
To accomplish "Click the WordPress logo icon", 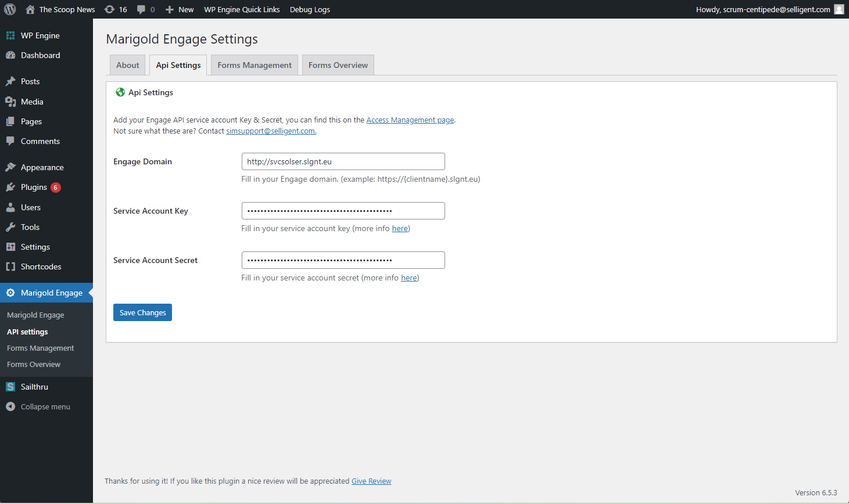I will [10, 9].
